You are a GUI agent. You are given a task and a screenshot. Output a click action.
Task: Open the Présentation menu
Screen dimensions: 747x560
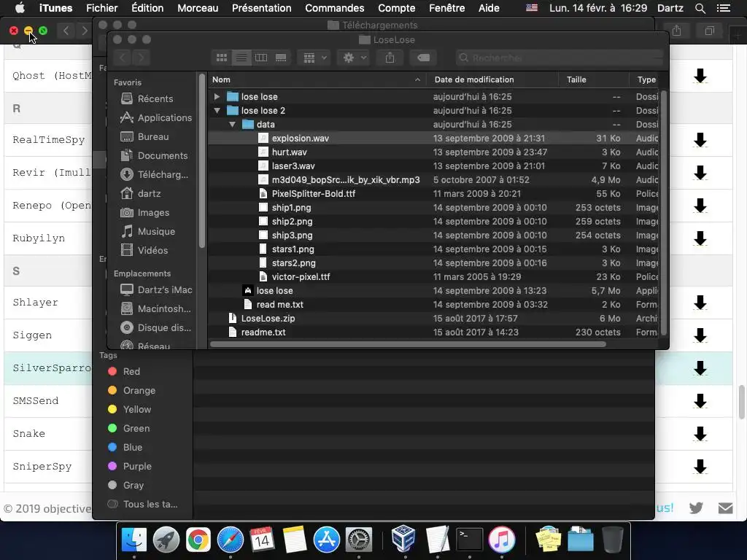[x=262, y=8]
